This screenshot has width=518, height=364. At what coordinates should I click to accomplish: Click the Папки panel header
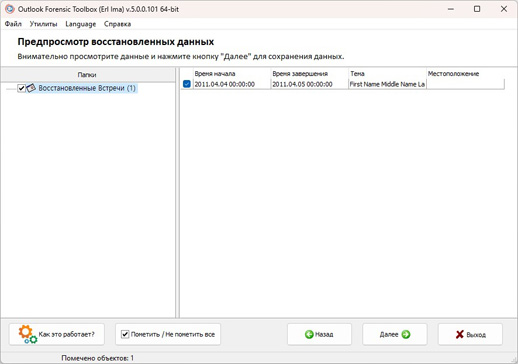coord(87,75)
